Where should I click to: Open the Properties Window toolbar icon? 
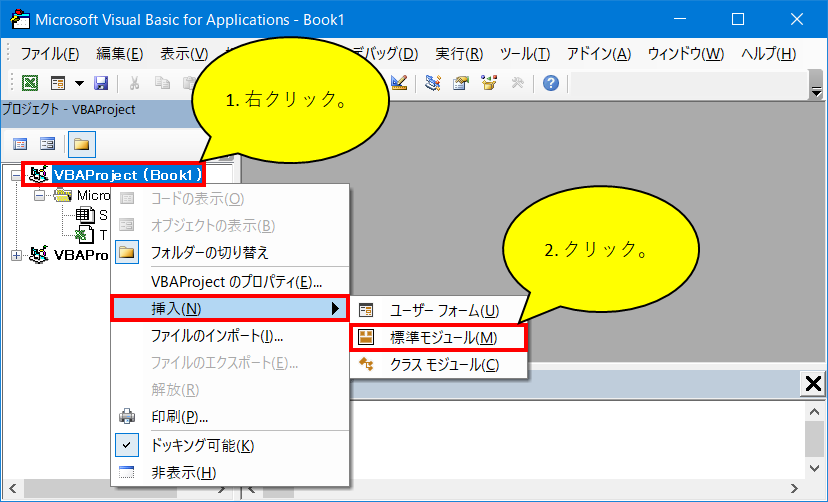[x=461, y=83]
